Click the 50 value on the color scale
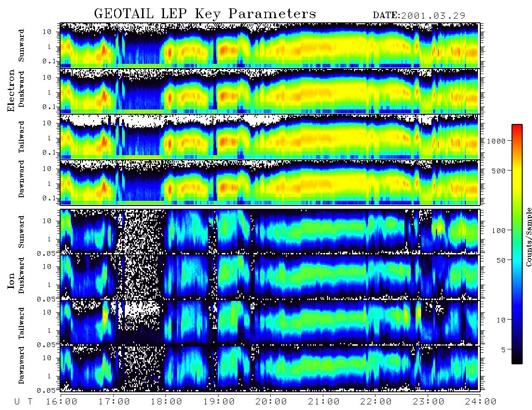The width and height of the screenshot is (532, 410). 501,260
